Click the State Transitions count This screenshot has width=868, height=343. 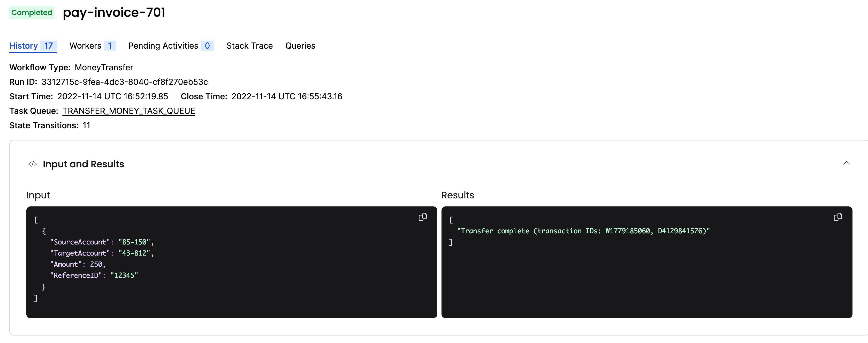coord(87,125)
